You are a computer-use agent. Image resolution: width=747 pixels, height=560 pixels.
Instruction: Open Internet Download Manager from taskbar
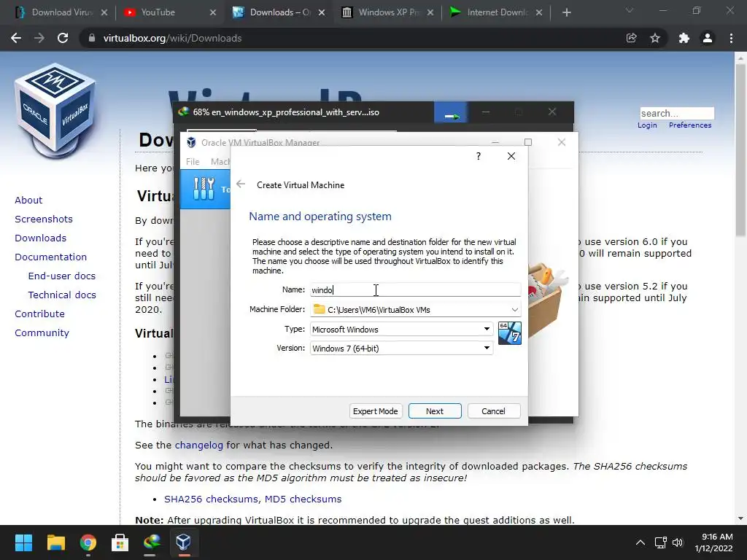point(152,542)
